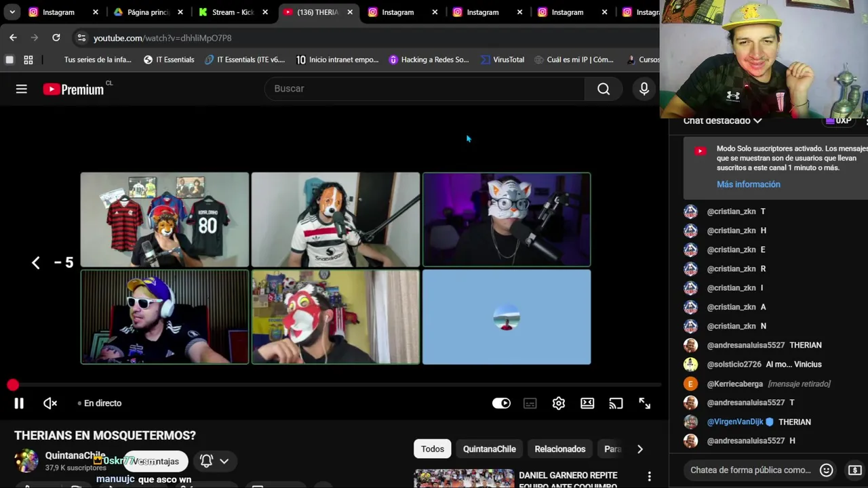
Task: Pause the live video
Action: pos(19,403)
